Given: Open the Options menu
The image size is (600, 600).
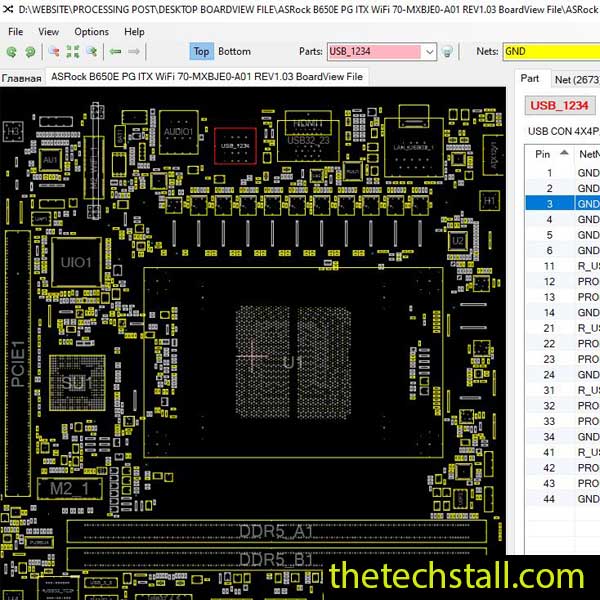Looking at the screenshot, I should pos(91,31).
